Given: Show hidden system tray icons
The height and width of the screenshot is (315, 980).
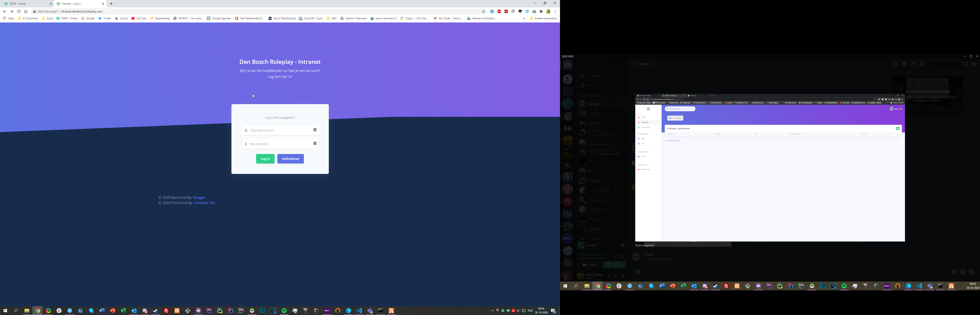Looking at the screenshot, I should pyautogui.click(x=492, y=311).
